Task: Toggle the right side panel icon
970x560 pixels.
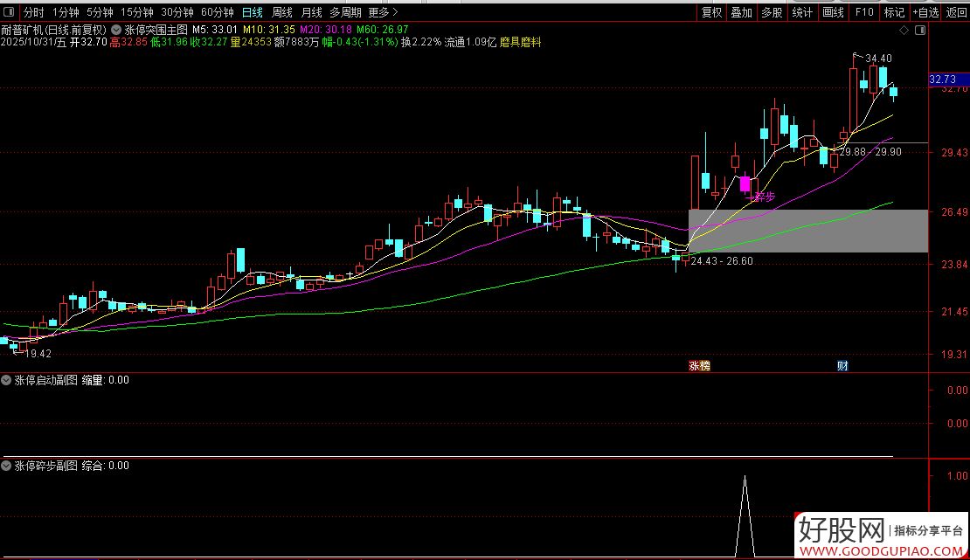Action: [920, 31]
